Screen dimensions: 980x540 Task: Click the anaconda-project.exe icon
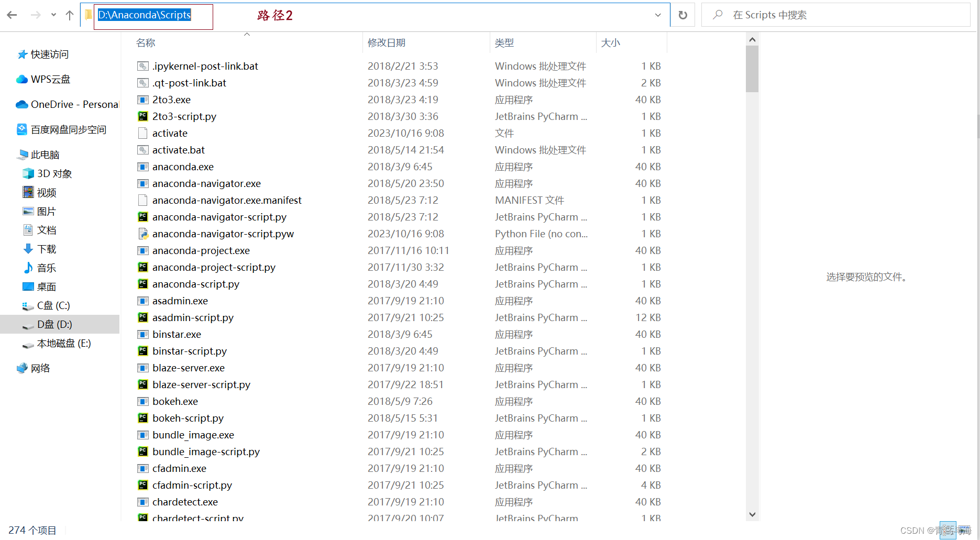pyautogui.click(x=143, y=250)
